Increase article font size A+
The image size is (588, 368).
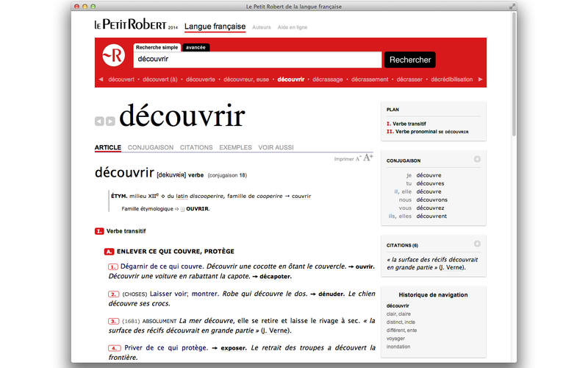pyautogui.click(x=368, y=158)
